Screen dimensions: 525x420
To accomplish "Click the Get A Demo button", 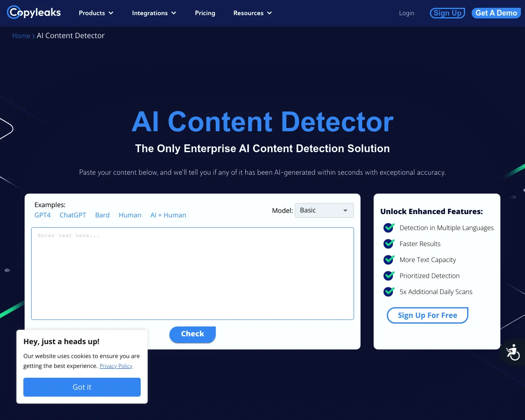I will pyautogui.click(x=496, y=13).
